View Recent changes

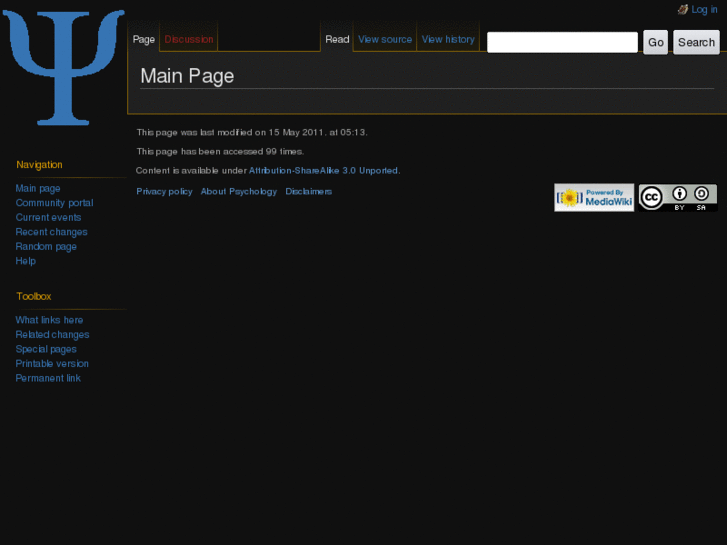click(x=51, y=232)
